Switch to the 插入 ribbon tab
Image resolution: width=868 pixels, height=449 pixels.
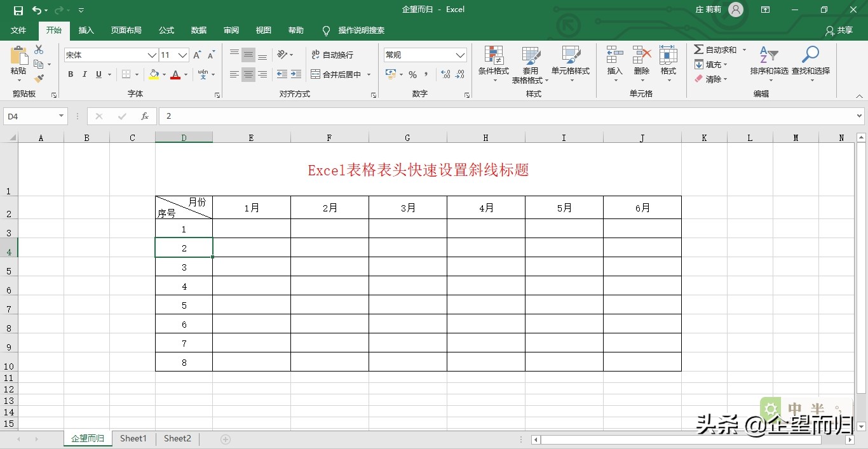click(x=86, y=30)
